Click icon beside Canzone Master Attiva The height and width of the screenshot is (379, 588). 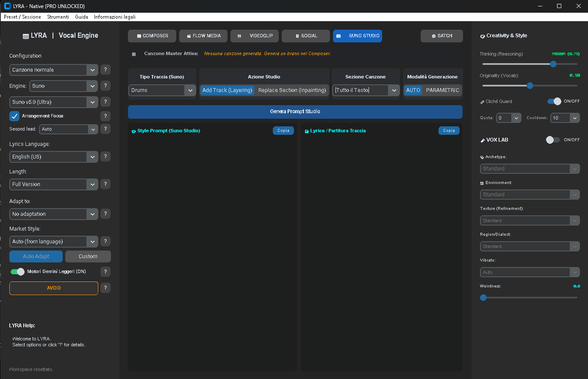coord(134,54)
